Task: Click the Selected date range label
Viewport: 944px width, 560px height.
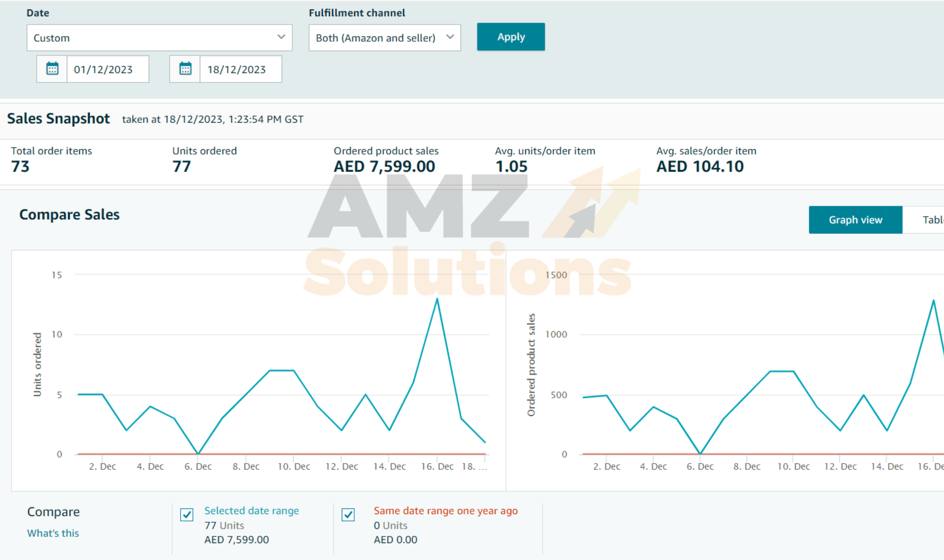Action: pos(251,510)
